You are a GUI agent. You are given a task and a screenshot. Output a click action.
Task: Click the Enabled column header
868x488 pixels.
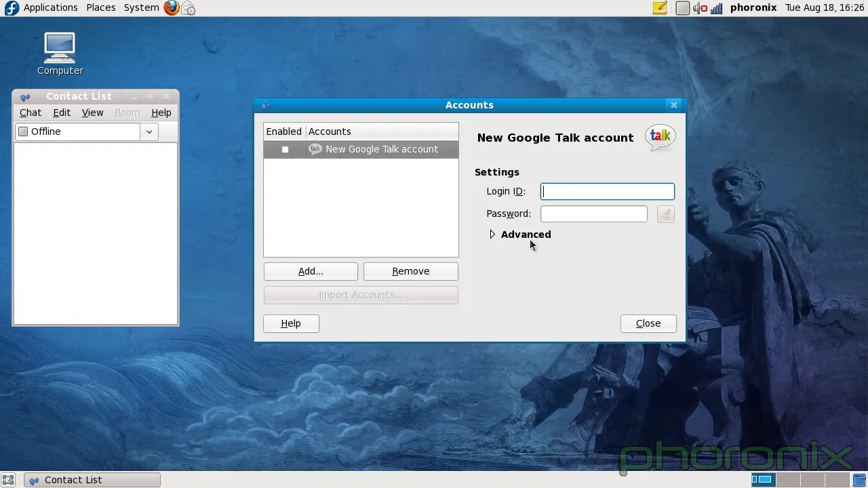[x=284, y=131]
